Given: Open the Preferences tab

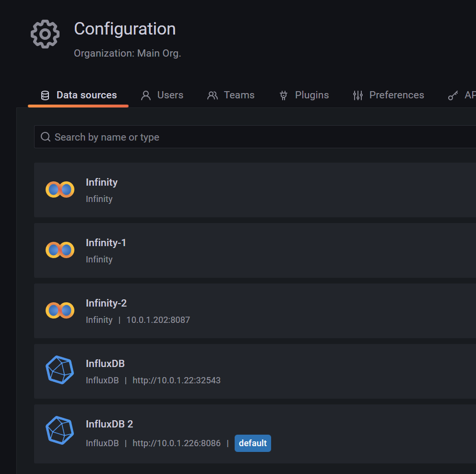Looking at the screenshot, I should pos(388,95).
